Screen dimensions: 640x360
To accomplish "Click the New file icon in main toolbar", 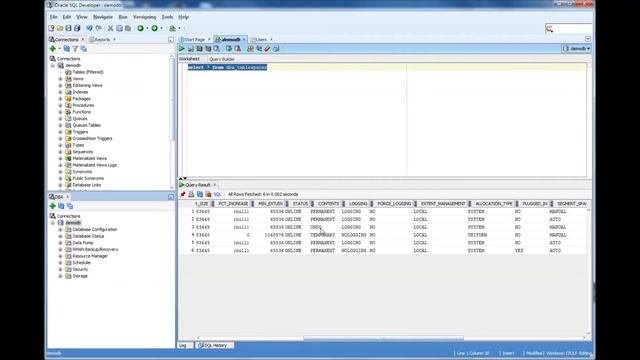I will point(51,28).
